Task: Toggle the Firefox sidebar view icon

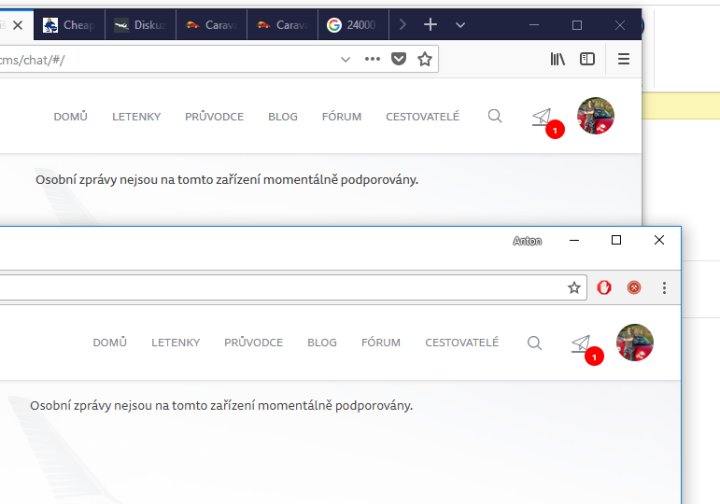Action: point(588,59)
